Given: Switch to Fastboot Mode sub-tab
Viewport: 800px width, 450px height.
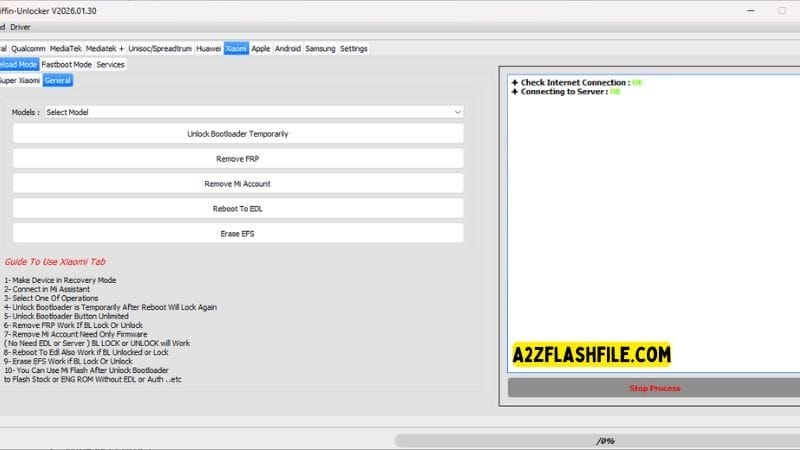Looking at the screenshot, I should tap(66, 64).
